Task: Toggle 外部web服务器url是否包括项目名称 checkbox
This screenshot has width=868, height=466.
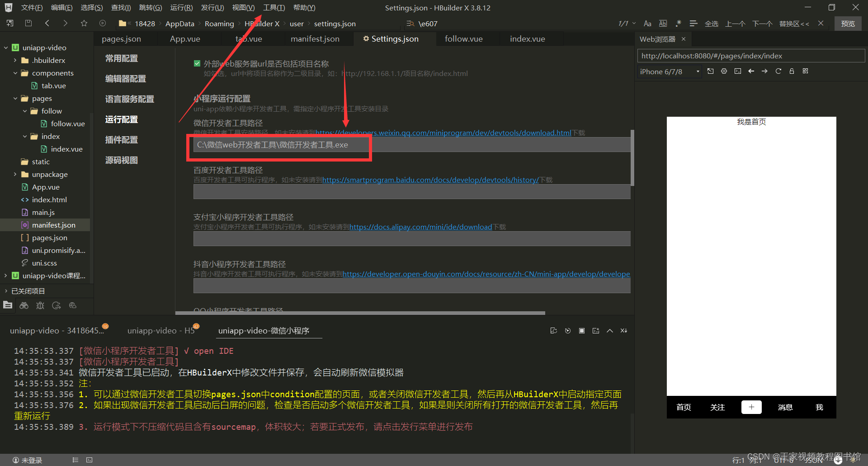Action: pyautogui.click(x=197, y=63)
